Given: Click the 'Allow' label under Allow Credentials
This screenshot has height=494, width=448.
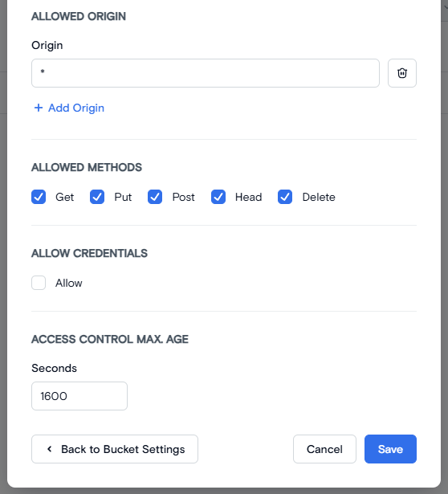Looking at the screenshot, I should click(68, 283).
